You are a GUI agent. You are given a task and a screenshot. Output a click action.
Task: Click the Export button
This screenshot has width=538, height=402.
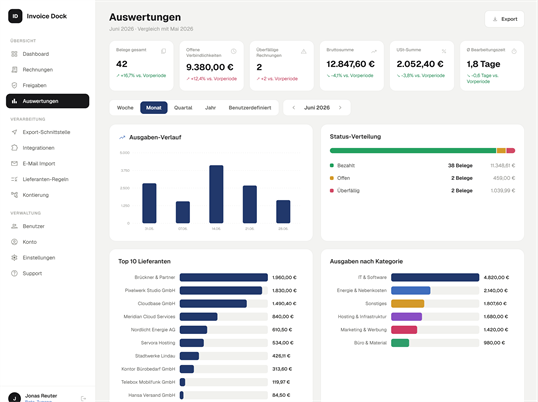click(504, 19)
